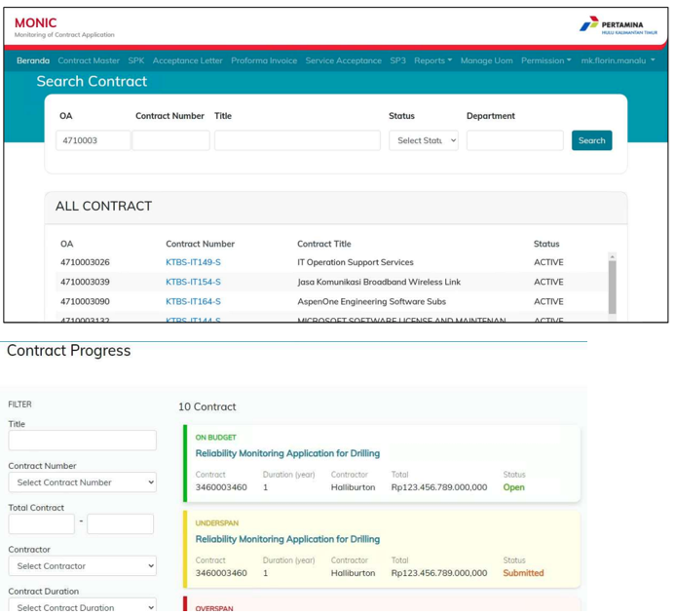Open the KTBS-IT164-S contract link
676x616 pixels.
point(193,301)
